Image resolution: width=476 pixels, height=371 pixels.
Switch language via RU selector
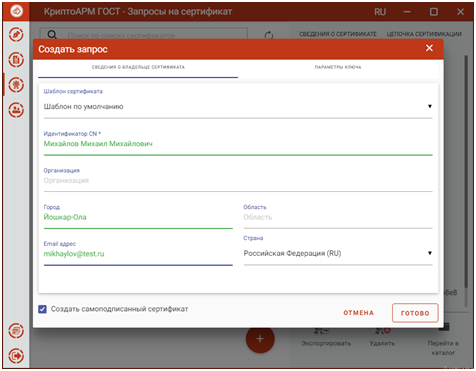tap(380, 12)
